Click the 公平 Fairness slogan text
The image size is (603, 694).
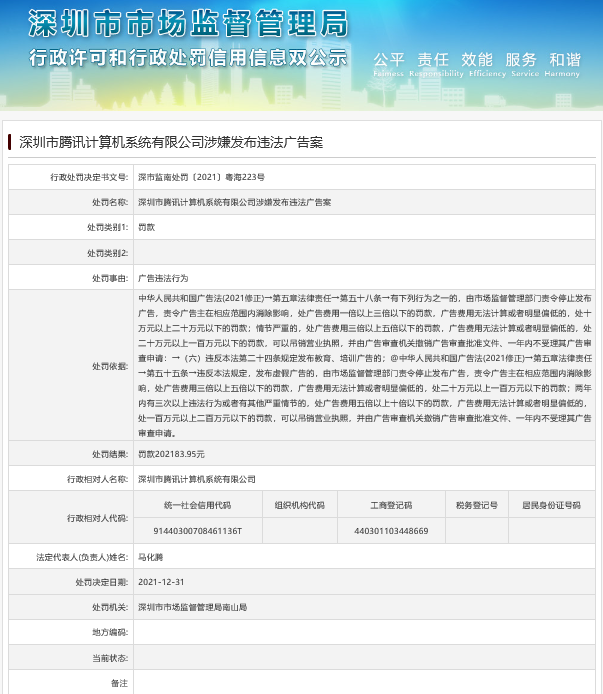click(389, 65)
